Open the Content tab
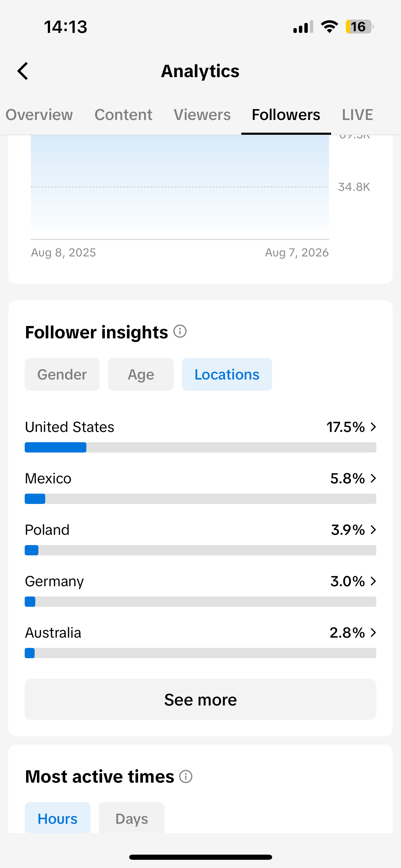The width and height of the screenshot is (401, 868). [123, 115]
